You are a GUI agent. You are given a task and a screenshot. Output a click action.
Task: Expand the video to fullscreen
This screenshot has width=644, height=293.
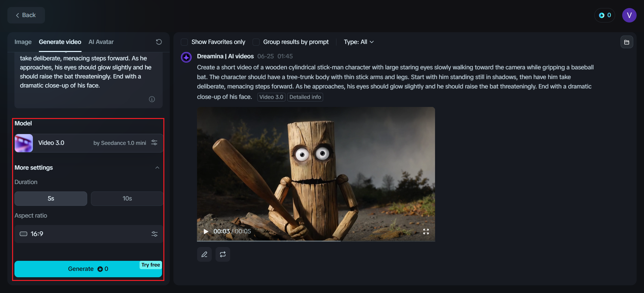(x=426, y=232)
